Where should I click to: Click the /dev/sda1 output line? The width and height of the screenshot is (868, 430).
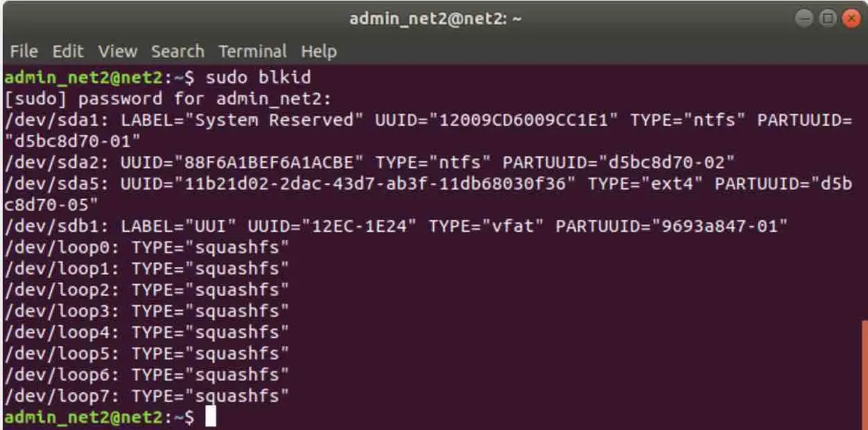tap(428, 130)
